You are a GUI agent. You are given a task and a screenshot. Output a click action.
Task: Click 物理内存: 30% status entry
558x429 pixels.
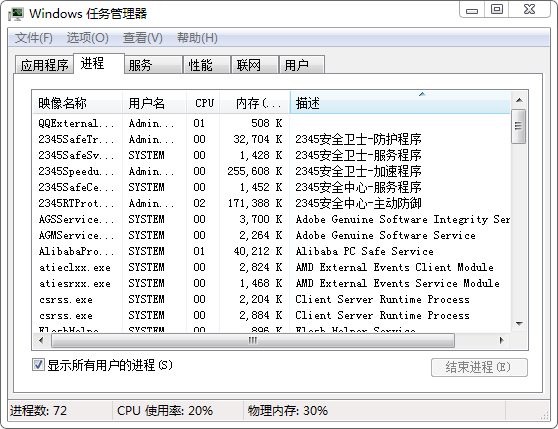point(288,411)
